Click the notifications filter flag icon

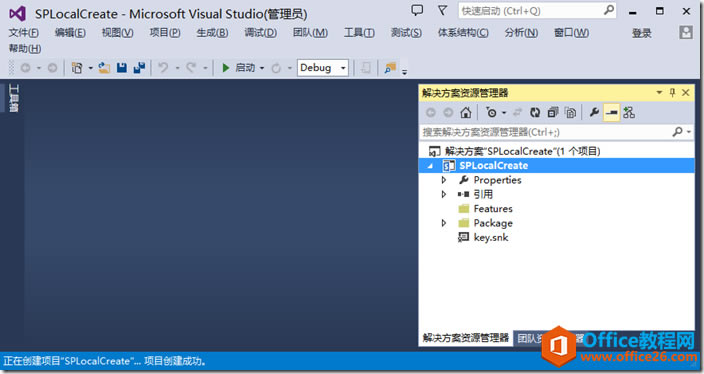[443, 10]
